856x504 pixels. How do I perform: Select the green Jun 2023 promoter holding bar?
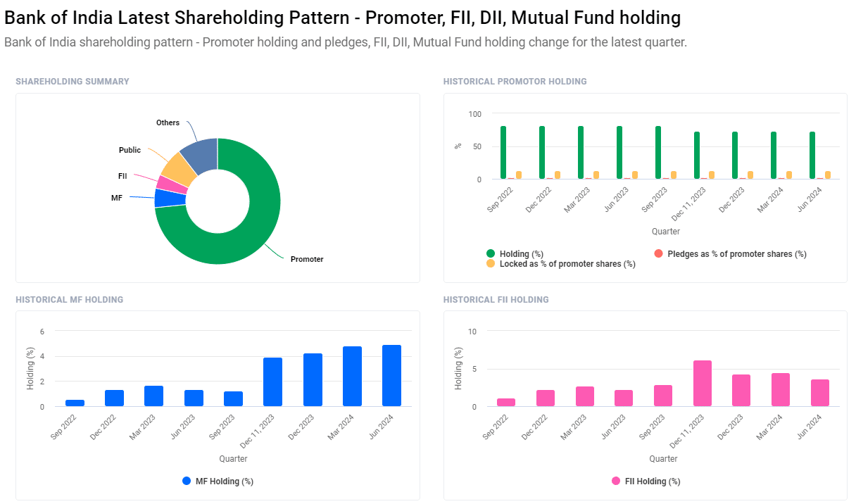[619, 153]
